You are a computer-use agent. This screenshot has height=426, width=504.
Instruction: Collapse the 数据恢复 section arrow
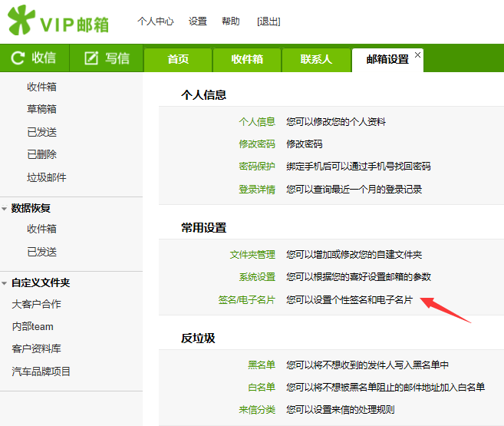click(4, 209)
